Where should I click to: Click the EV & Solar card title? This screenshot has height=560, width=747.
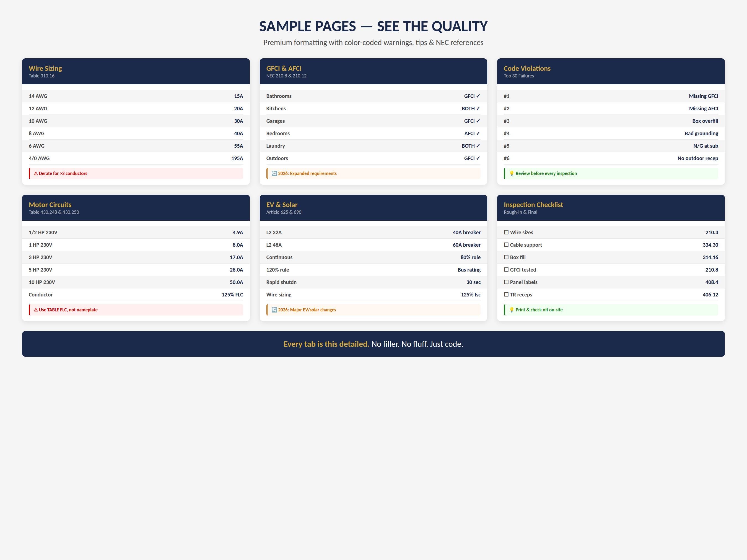[x=282, y=205]
